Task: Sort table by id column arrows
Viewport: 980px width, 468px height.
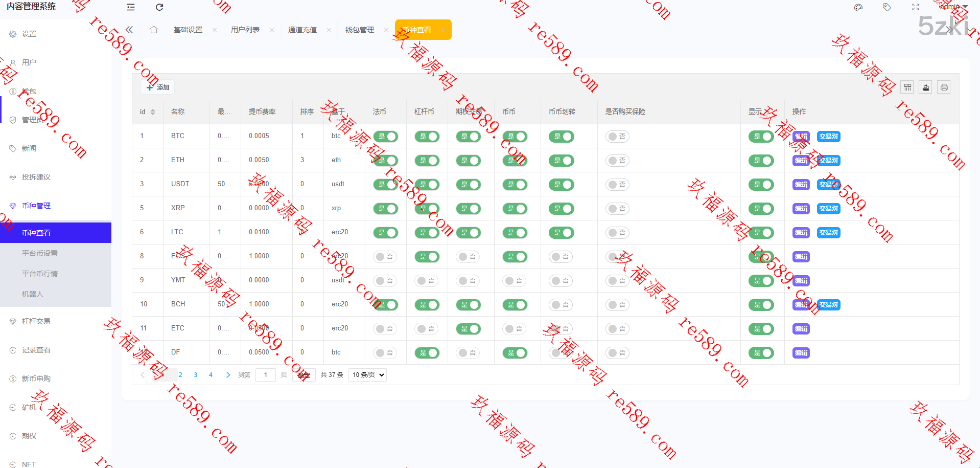Action: point(152,112)
